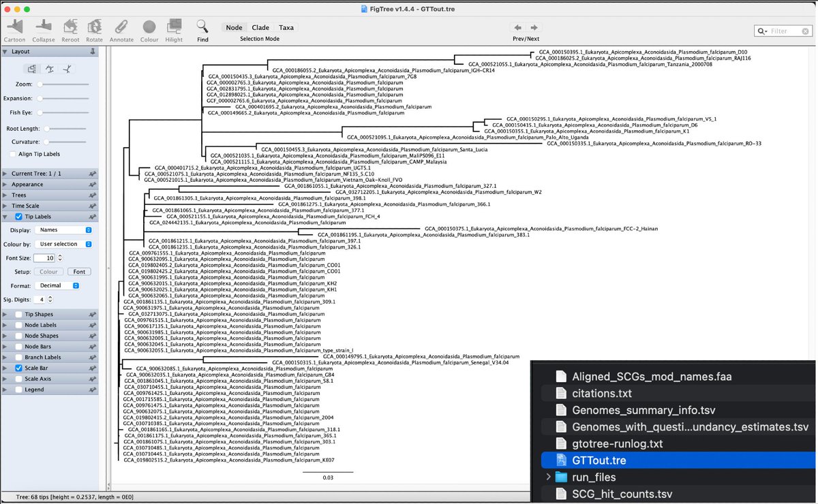The image size is (818, 504).
Task: Click pin icon on Legend row
Action: coord(92,390)
